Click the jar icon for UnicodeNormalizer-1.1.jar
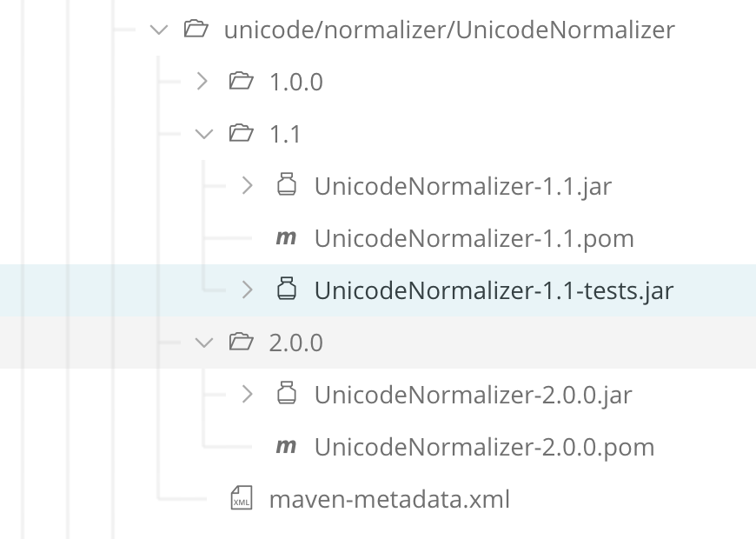756x539 pixels. (x=287, y=185)
